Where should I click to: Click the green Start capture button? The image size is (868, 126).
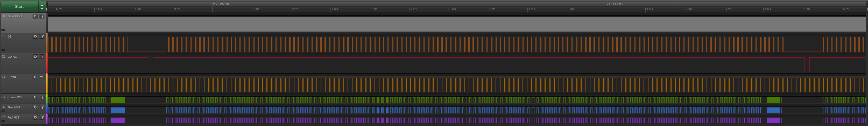(19, 6)
